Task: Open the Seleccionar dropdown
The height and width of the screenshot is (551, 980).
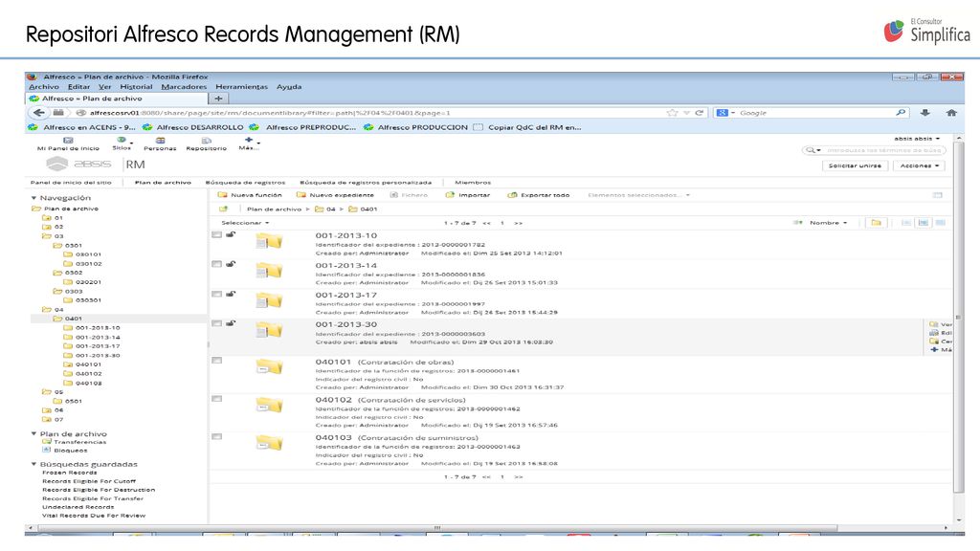Action: 245,222
